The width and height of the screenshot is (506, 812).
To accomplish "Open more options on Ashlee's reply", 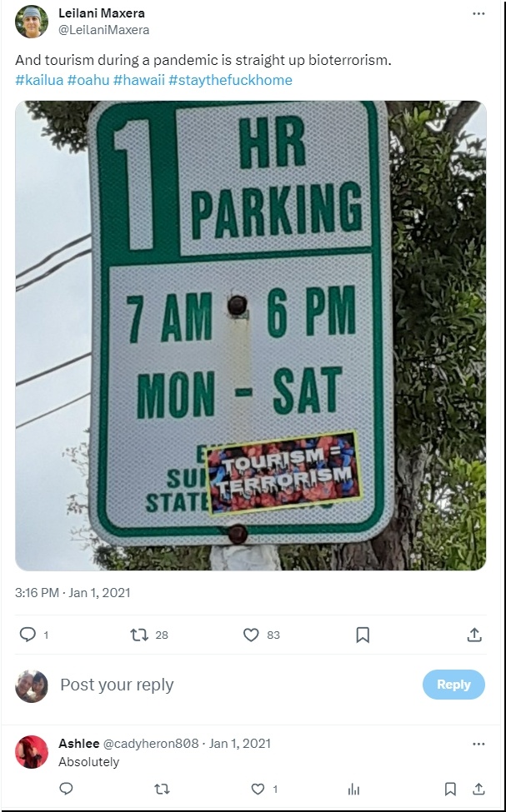I will [478, 744].
